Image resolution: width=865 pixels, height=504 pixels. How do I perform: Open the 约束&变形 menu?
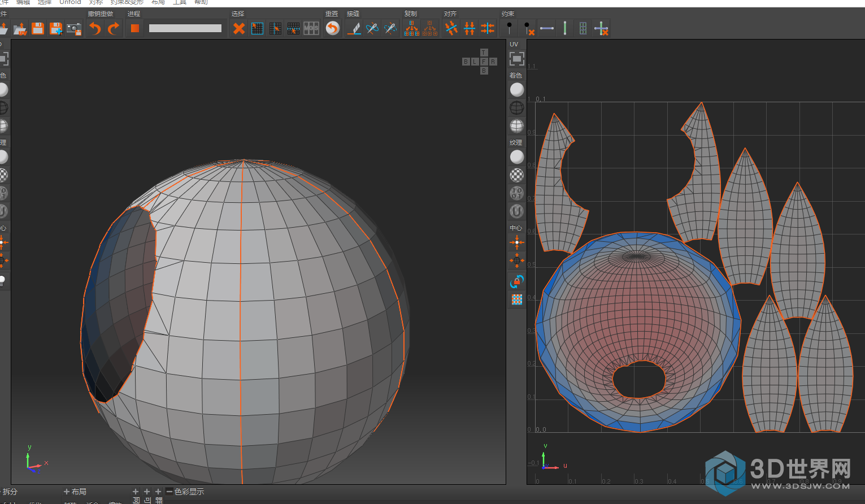pos(127,2)
